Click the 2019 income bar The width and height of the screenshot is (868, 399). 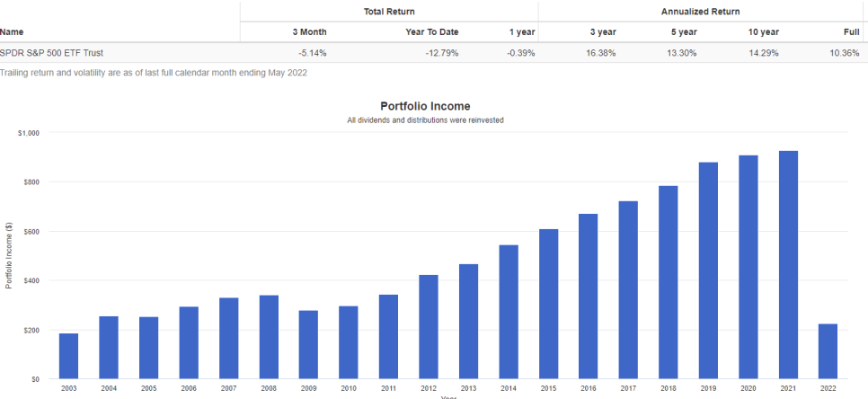click(708, 270)
